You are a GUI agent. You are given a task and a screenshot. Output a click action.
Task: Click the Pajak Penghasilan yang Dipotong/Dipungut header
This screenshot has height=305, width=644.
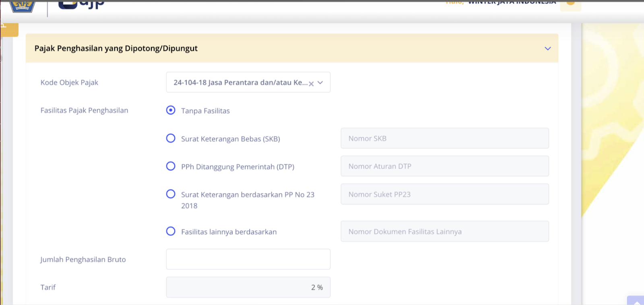pos(116,48)
